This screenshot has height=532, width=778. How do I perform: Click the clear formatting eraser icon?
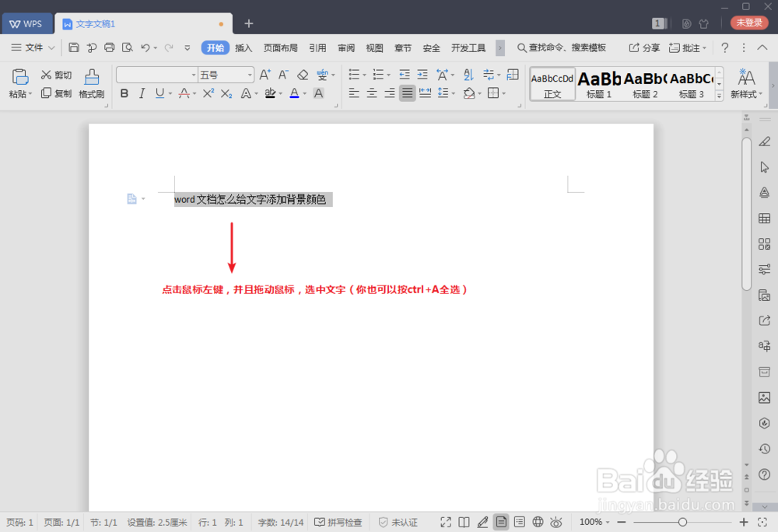click(303, 75)
